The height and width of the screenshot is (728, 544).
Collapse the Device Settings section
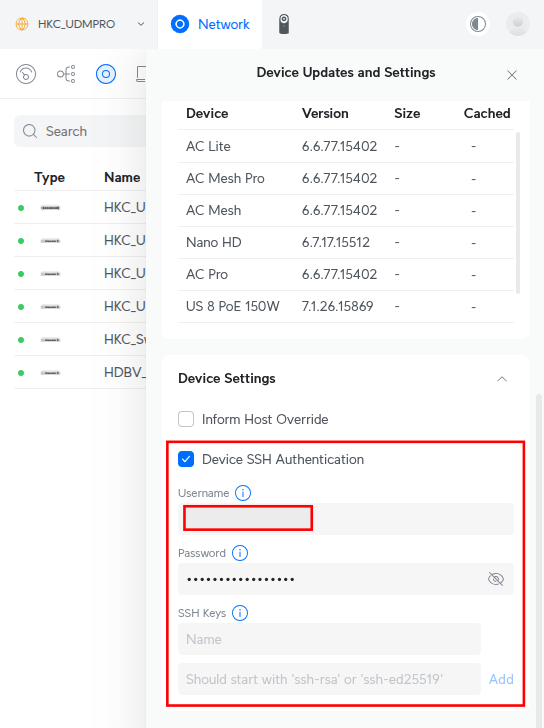(502, 379)
